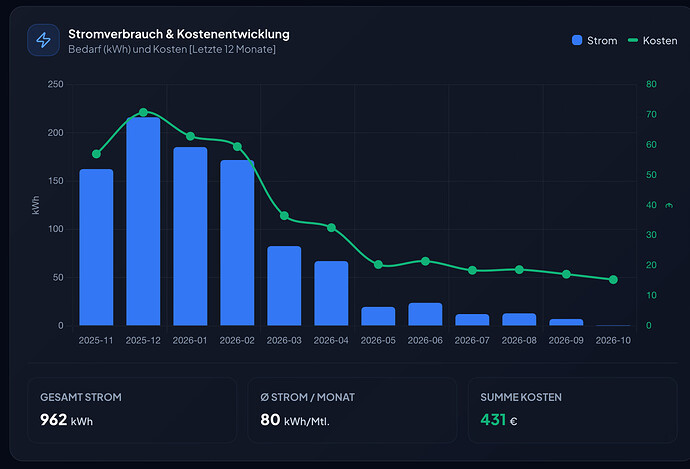Viewport: 690px width, 469px height.
Task: Click the peak Kosten point at 2025-12
Action: coord(143,113)
